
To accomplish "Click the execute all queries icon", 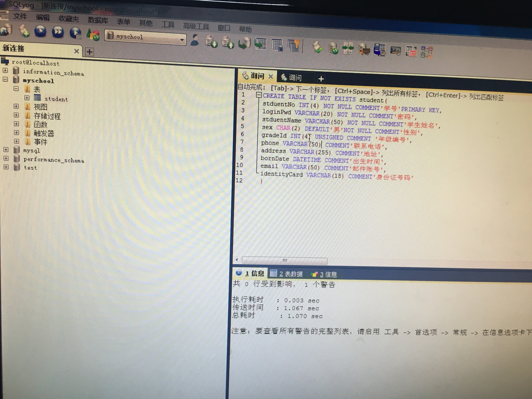I will click(58, 32).
